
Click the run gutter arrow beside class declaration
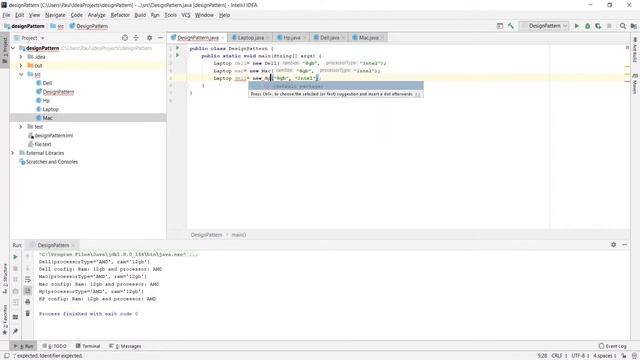178,48
